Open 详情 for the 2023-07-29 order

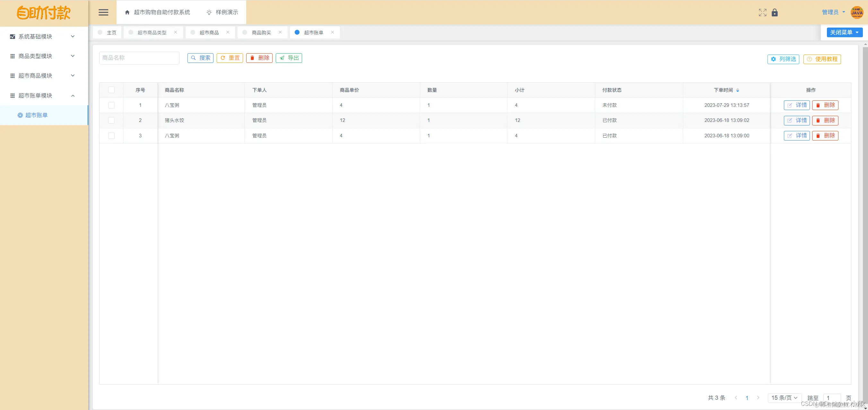(796, 105)
